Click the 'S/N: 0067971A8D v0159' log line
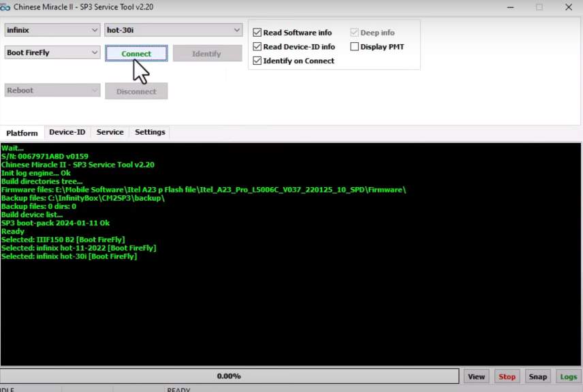Image resolution: width=583 pixels, height=392 pixels. coord(45,157)
